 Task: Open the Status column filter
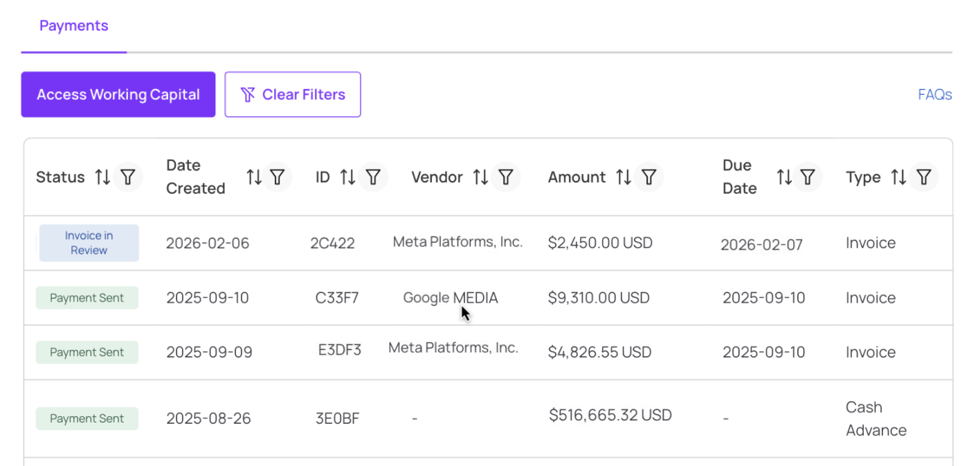point(127,177)
